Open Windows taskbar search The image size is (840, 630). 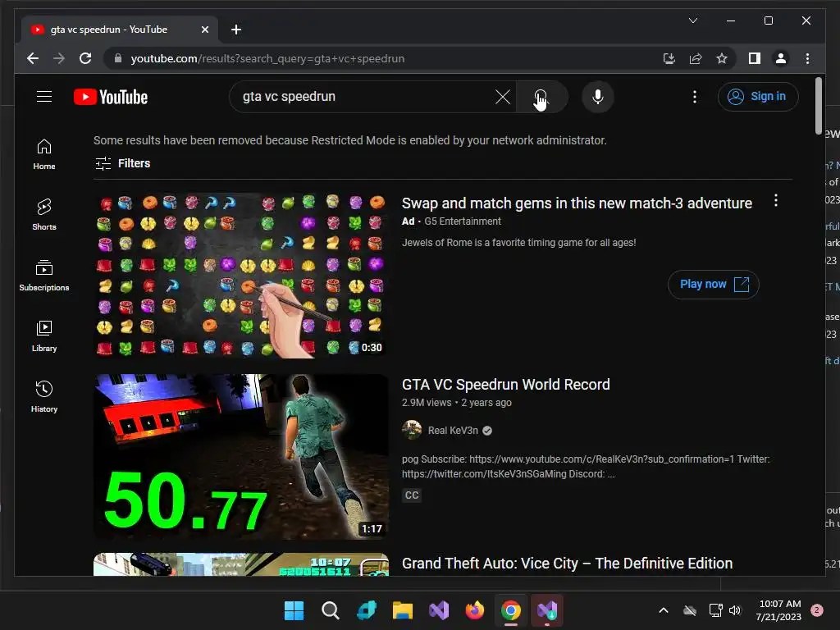tap(330, 610)
